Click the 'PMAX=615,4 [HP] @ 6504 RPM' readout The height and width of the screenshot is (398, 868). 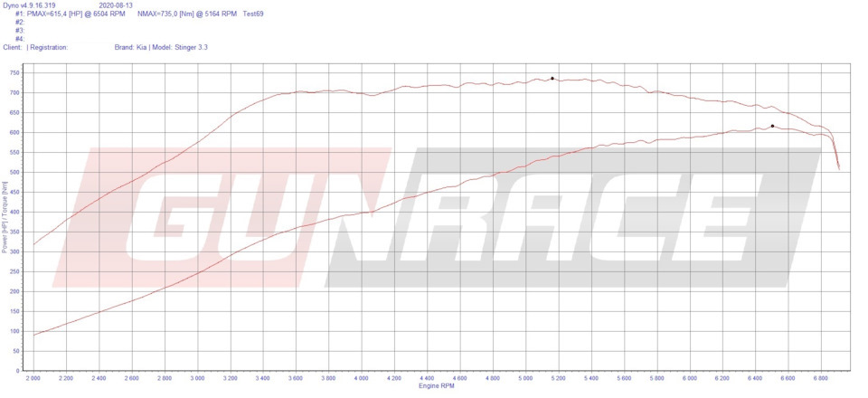[76, 14]
